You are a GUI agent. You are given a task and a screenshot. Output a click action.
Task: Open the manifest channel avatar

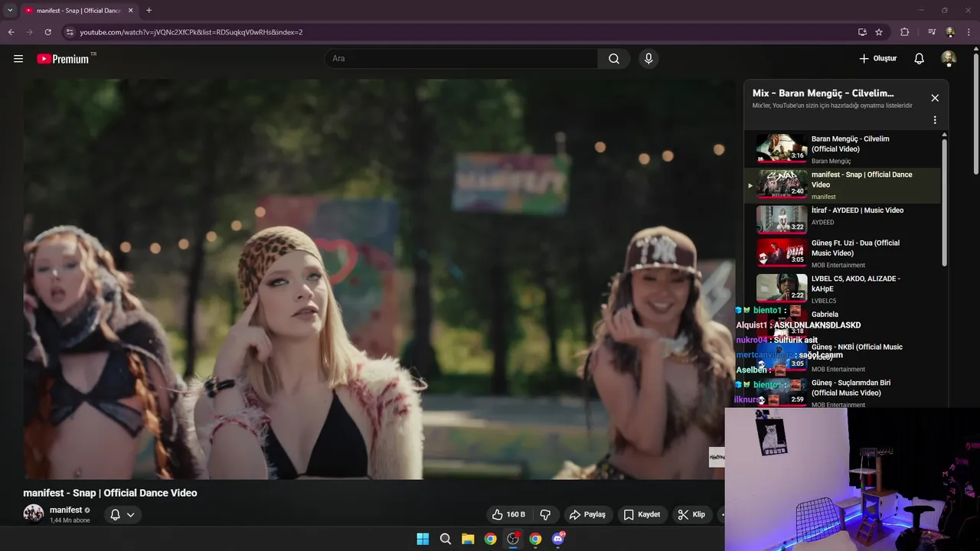(x=34, y=514)
